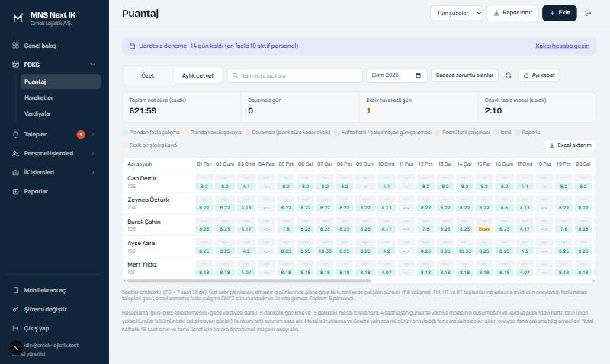Click Resmi tatil çalışması legend swatch
This screenshot has height=364, width=610.
tap(438, 133)
